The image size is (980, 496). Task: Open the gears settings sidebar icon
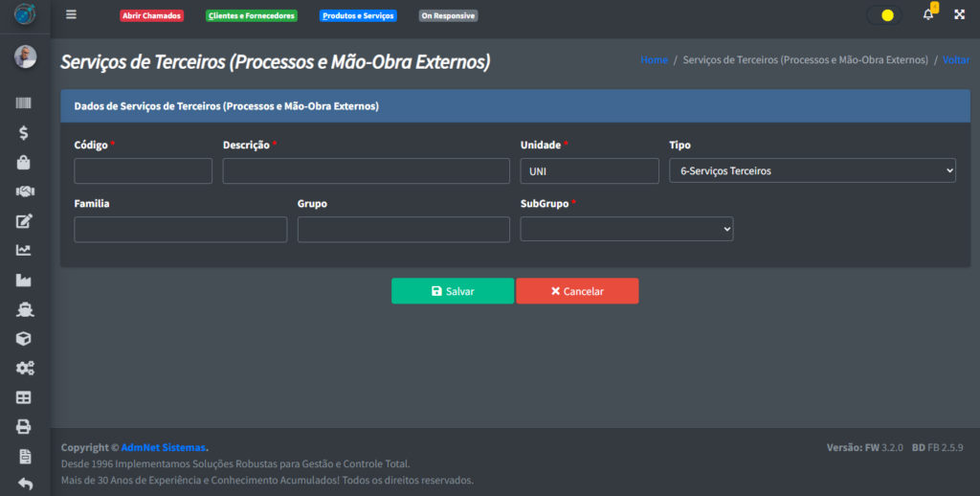pyautogui.click(x=25, y=368)
